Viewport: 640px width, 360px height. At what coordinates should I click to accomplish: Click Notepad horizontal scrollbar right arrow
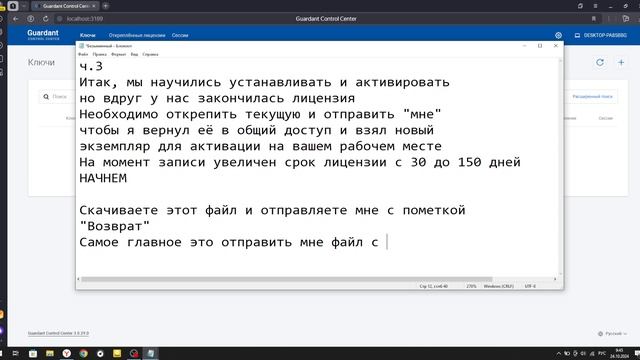(555, 279)
